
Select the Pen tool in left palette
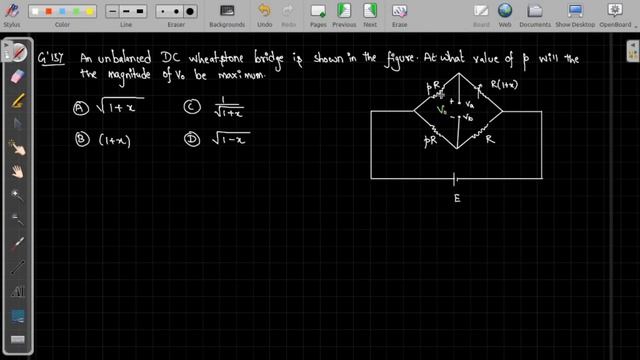pos(18,52)
